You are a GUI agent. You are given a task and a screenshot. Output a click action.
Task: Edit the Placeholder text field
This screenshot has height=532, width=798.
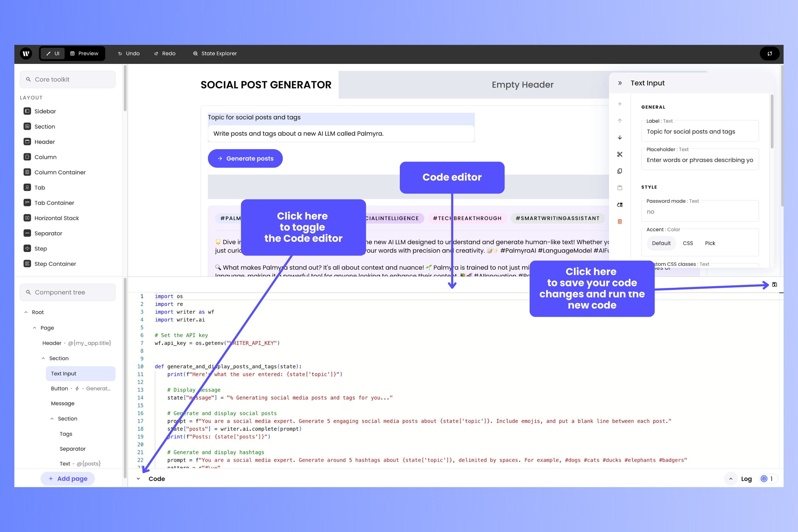point(700,160)
